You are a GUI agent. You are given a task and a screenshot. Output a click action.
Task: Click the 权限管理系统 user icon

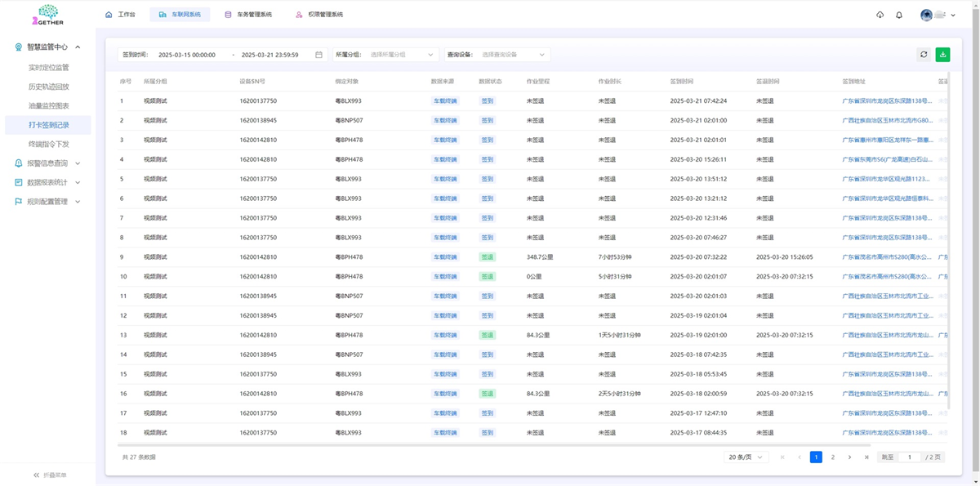[x=299, y=15]
